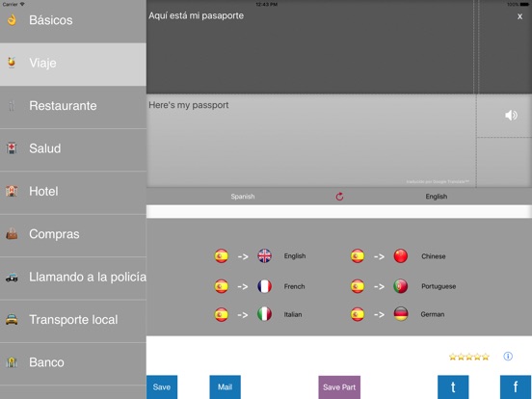The image size is (532, 399).
Task: Open the Banco category
Action: coord(73,363)
